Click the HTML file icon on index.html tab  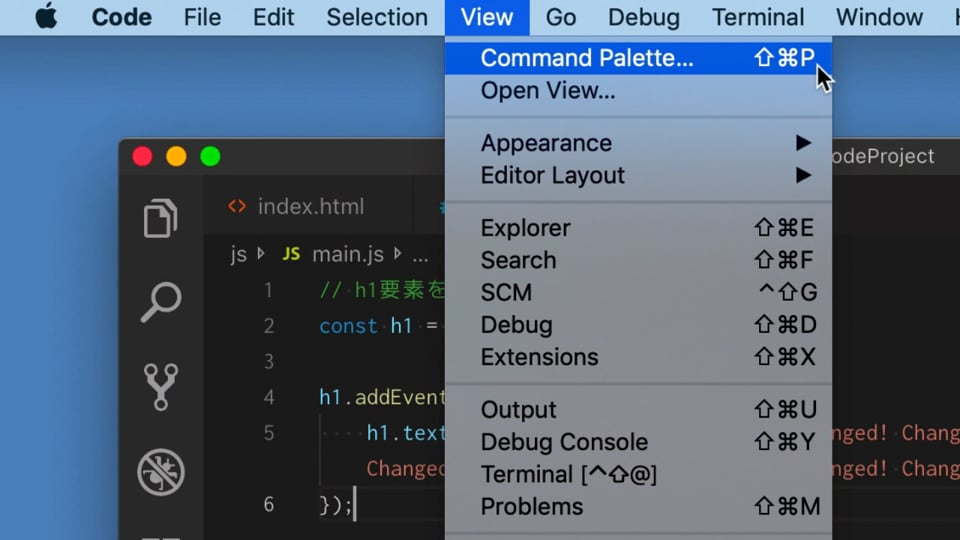point(237,206)
